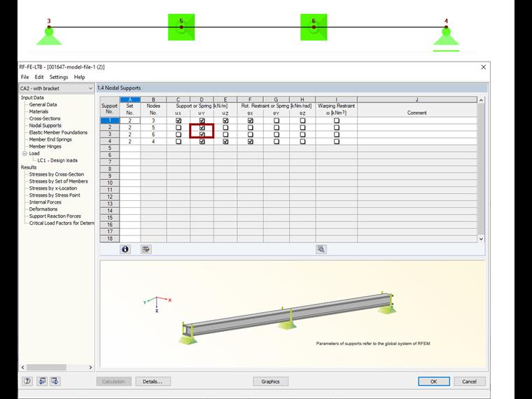This screenshot has height=399, width=532.
Task: Select Stresses by x-Location item
Action: 53,188
